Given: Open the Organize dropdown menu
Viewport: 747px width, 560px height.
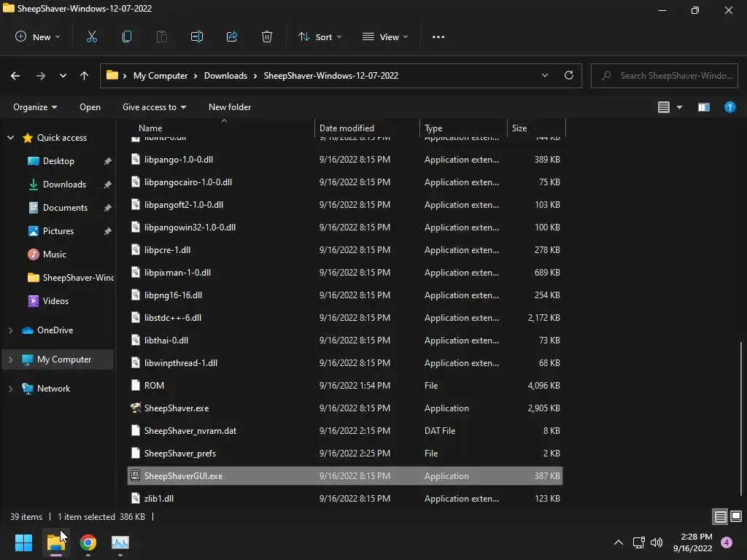Looking at the screenshot, I should point(35,107).
